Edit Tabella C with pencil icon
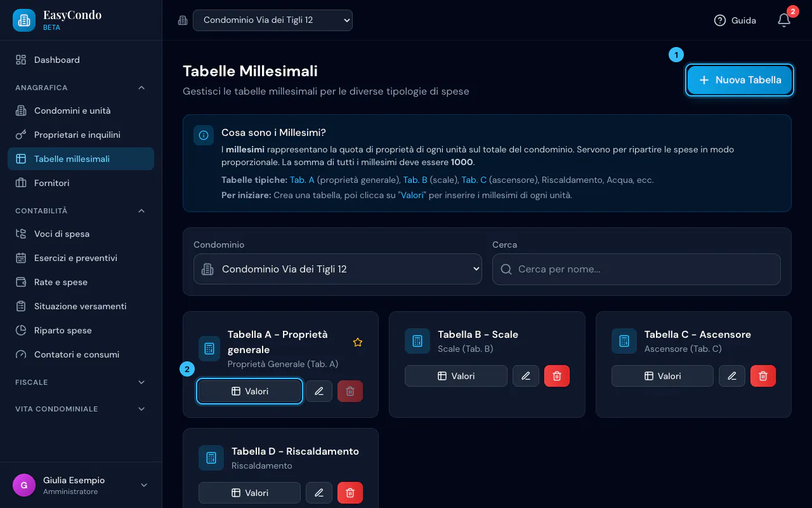The height and width of the screenshot is (508, 812). 732,376
